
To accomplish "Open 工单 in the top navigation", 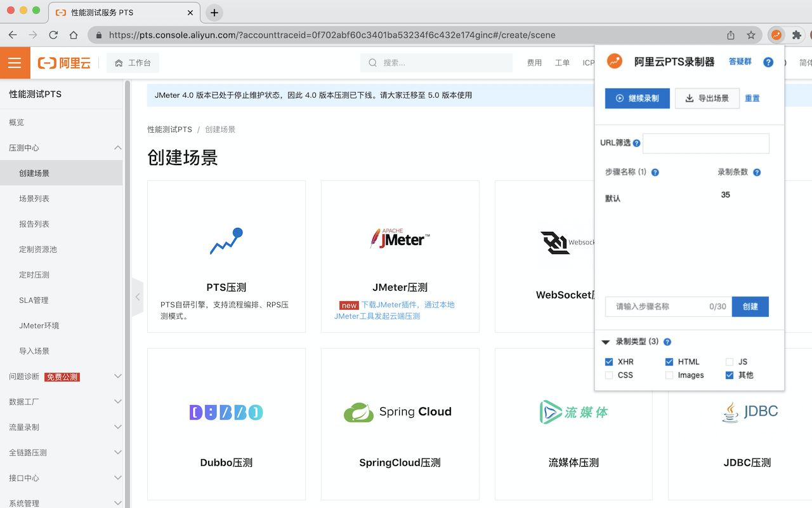I will 563,63.
